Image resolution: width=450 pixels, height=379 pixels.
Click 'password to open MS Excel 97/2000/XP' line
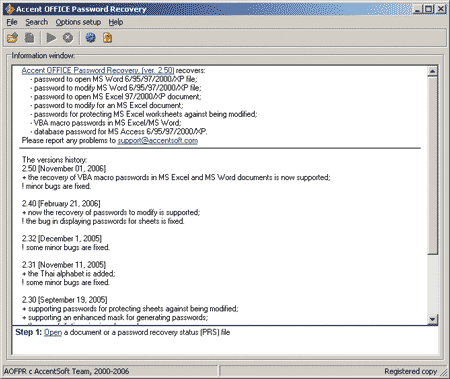tap(115, 97)
